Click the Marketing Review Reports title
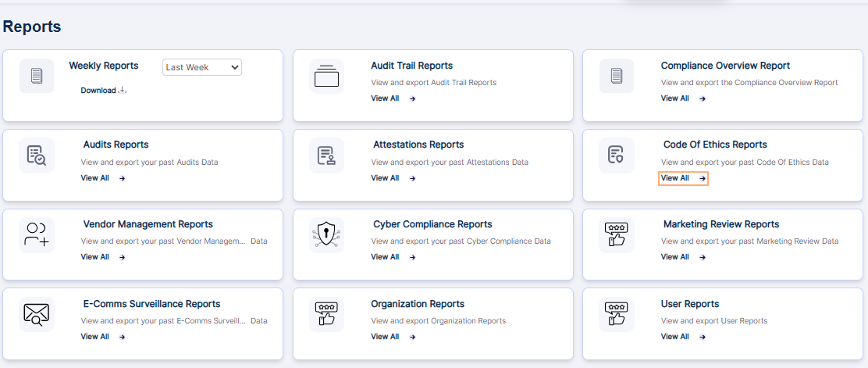The width and height of the screenshot is (868, 368). (x=721, y=224)
